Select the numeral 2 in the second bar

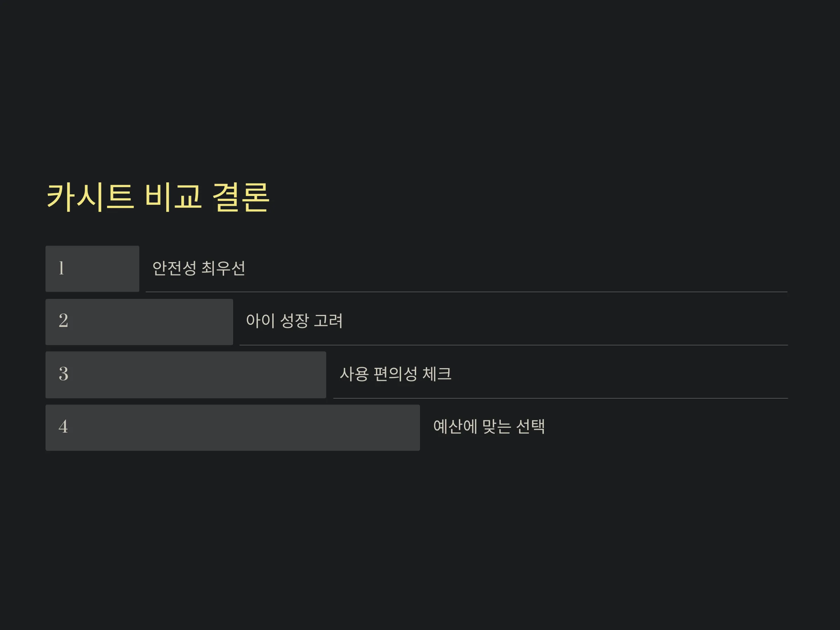(x=63, y=321)
